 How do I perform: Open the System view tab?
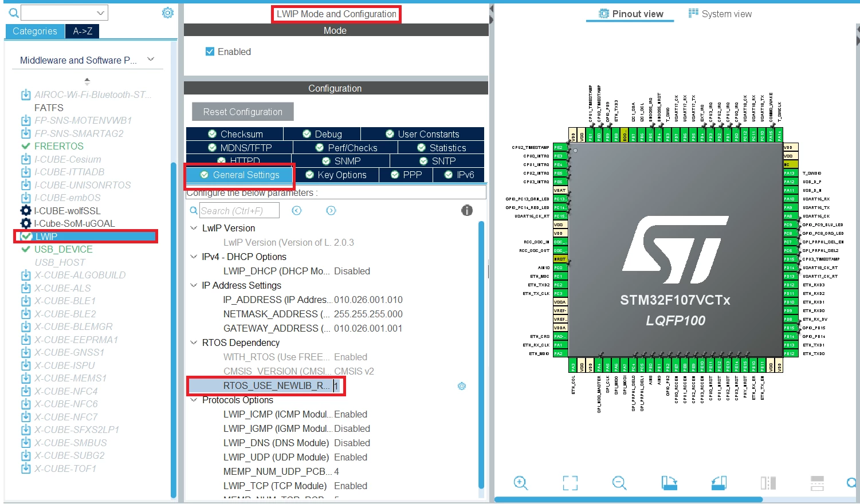click(720, 14)
